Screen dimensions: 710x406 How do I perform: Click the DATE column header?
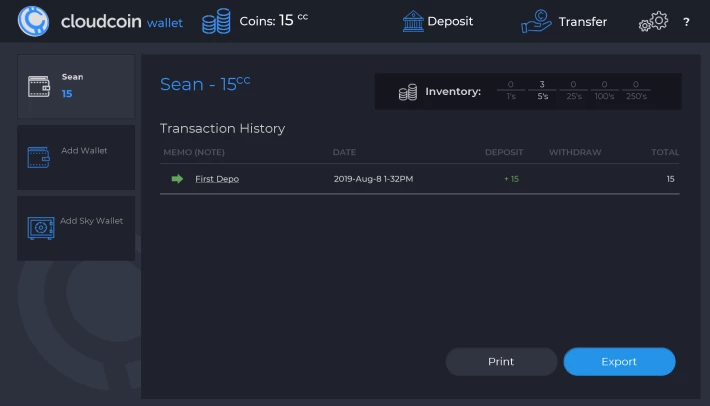tap(344, 152)
